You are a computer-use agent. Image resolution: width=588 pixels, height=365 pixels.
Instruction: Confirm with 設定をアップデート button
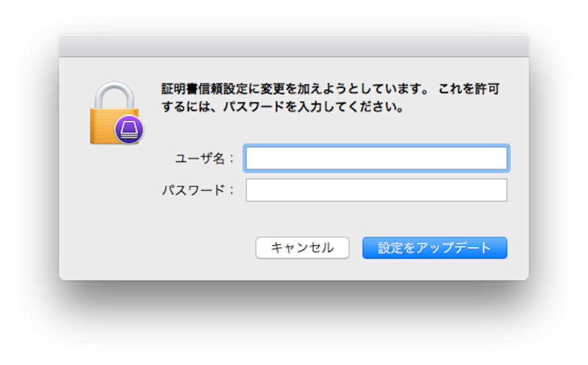tap(435, 248)
